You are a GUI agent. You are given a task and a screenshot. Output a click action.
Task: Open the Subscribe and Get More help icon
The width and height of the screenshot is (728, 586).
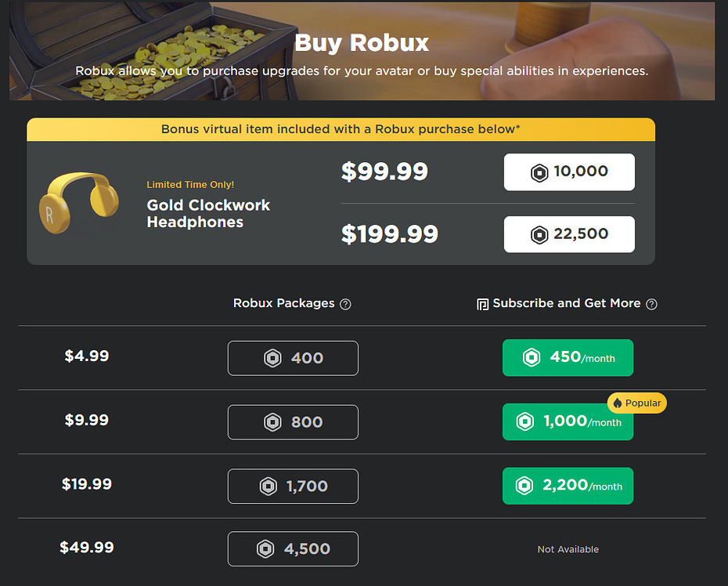tap(651, 304)
